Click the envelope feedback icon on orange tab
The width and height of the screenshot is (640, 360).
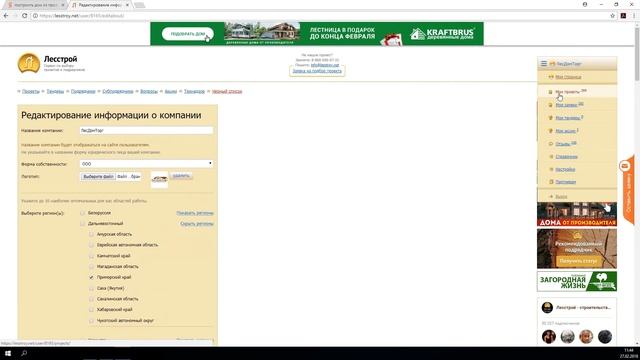coord(624,166)
